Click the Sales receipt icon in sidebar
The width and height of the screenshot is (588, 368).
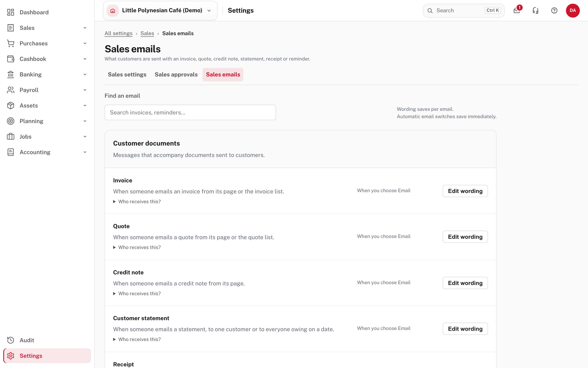click(x=10, y=28)
